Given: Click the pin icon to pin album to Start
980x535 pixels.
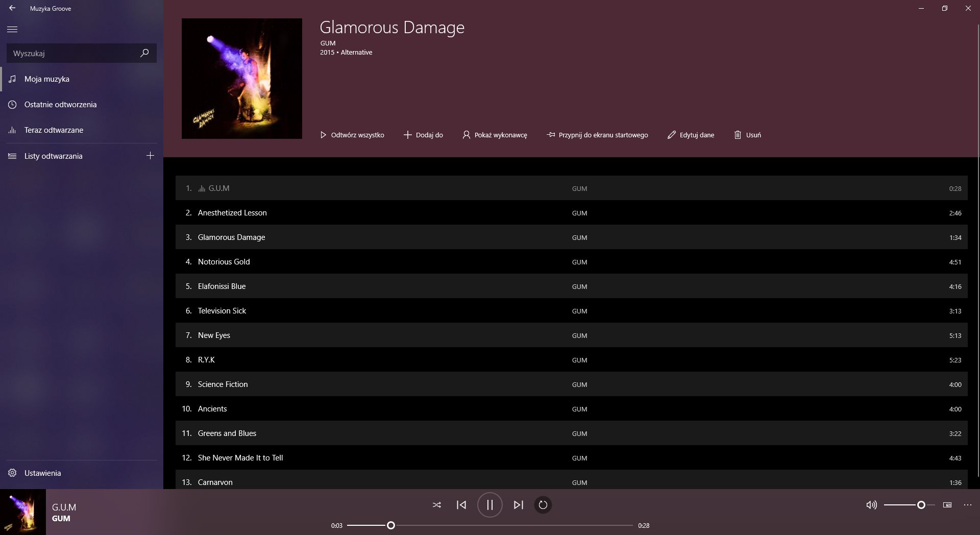Looking at the screenshot, I should (x=550, y=135).
